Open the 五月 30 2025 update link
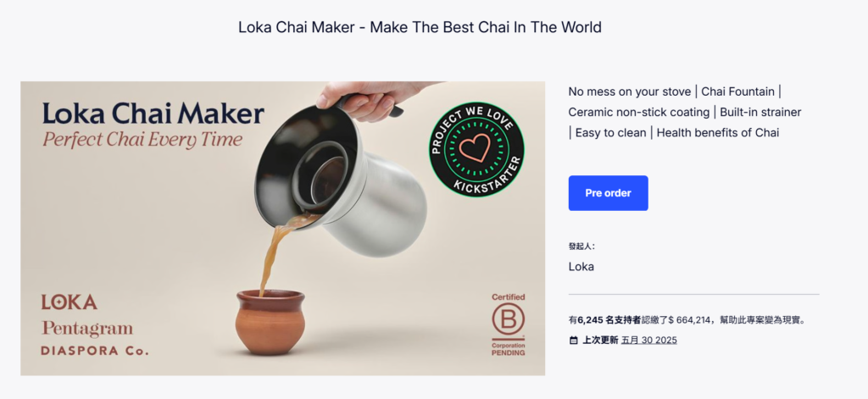This screenshot has height=399, width=868. (649, 340)
